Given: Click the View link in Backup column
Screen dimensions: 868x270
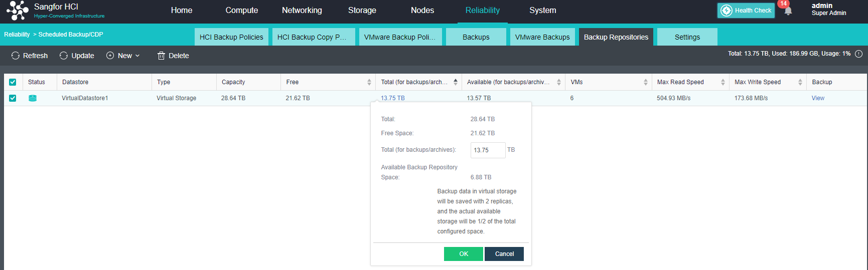Looking at the screenshot, I should tap(818, 98).
